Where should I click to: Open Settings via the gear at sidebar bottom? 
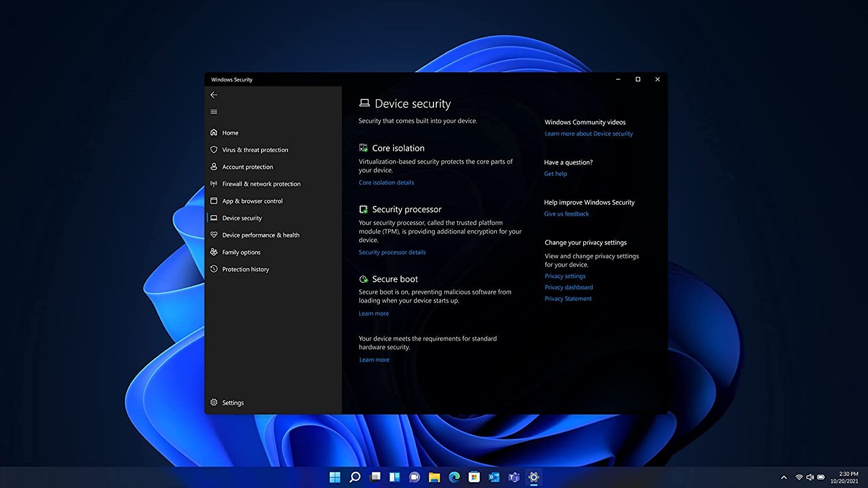[x=214, y=402]
